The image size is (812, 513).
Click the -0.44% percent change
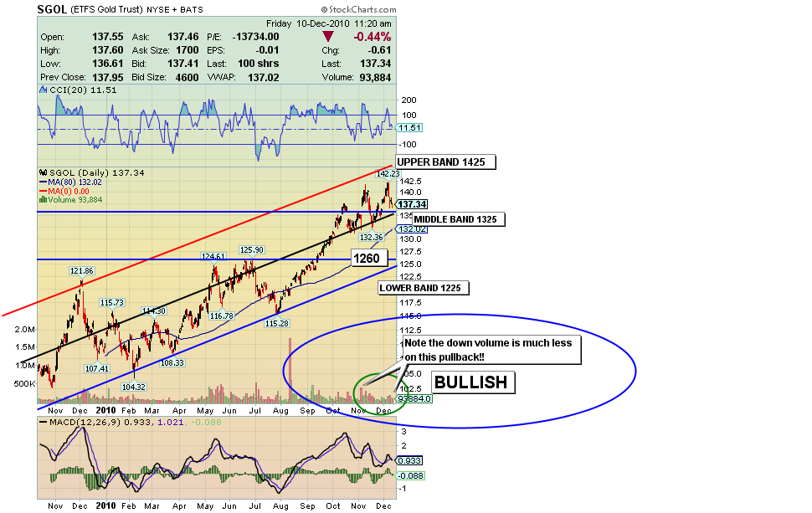coord(373,37)
